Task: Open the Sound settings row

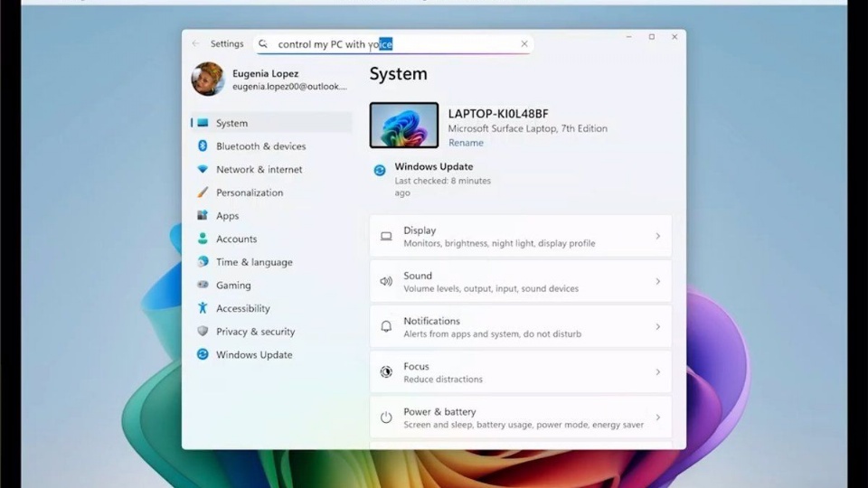Action: pos(521,282)
